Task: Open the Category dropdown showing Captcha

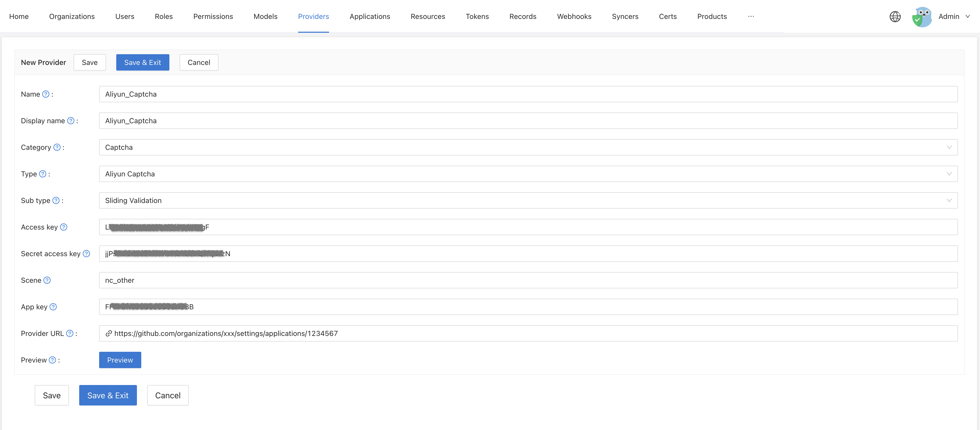Action: [528, 147]
